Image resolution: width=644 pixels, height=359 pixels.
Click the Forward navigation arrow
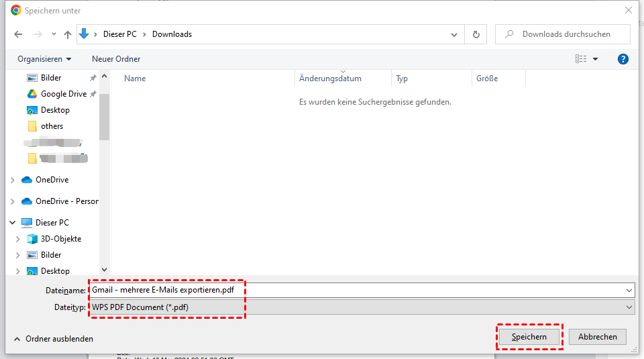[38, 34]
